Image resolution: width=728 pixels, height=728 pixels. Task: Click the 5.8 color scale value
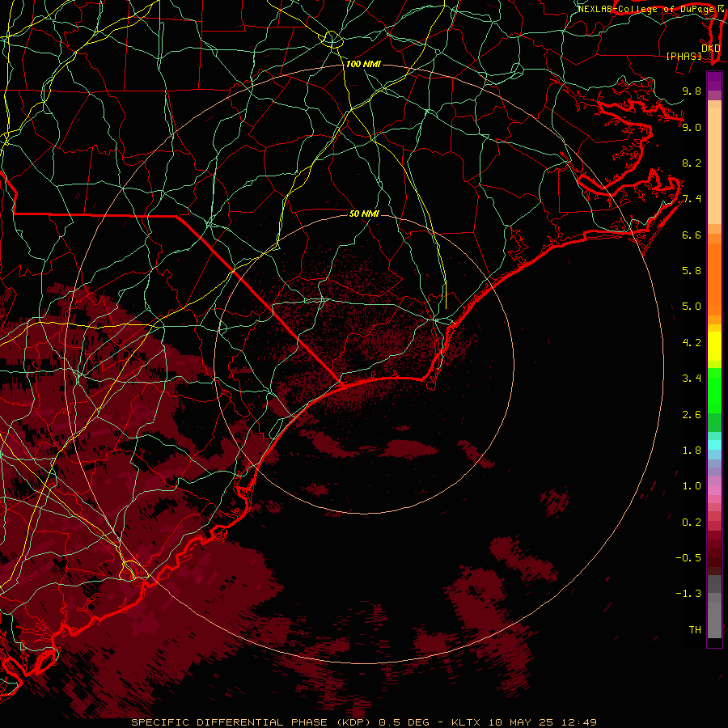coord(692,271)
